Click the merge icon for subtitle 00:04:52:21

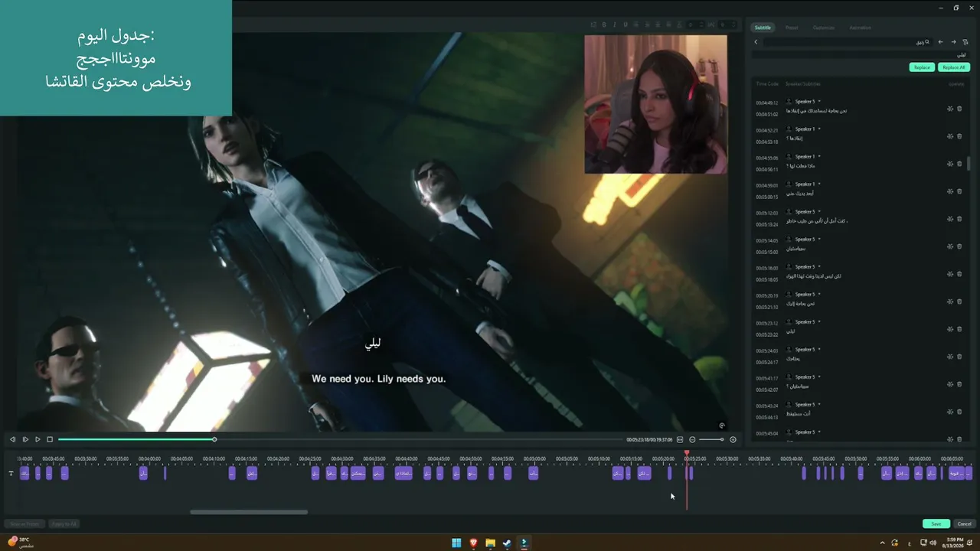coord(950,136)
